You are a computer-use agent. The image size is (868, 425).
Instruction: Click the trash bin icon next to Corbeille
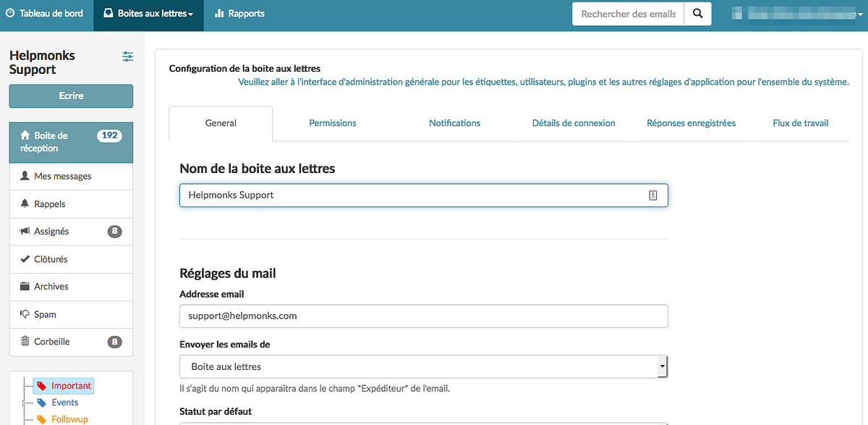click(25, 342)
